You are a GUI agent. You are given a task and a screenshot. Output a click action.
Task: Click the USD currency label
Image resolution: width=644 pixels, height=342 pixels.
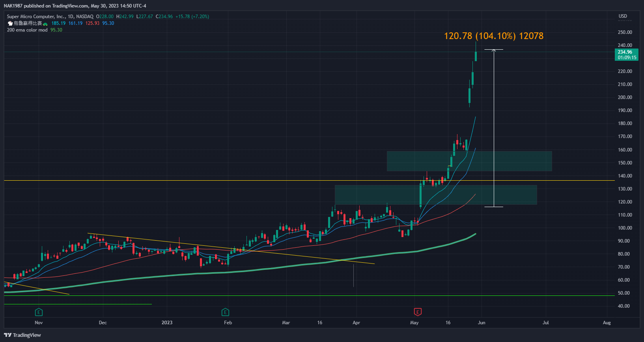click(x=623, y=16)
